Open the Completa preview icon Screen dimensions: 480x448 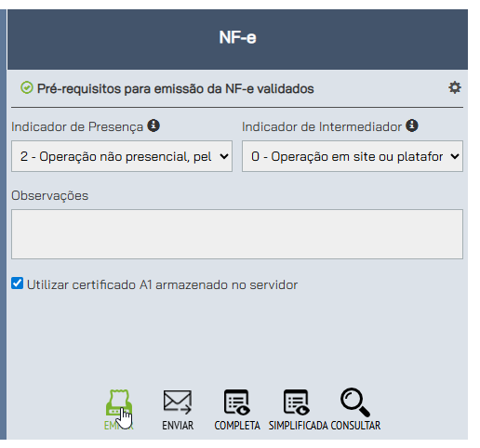click(x=237, y=402)
